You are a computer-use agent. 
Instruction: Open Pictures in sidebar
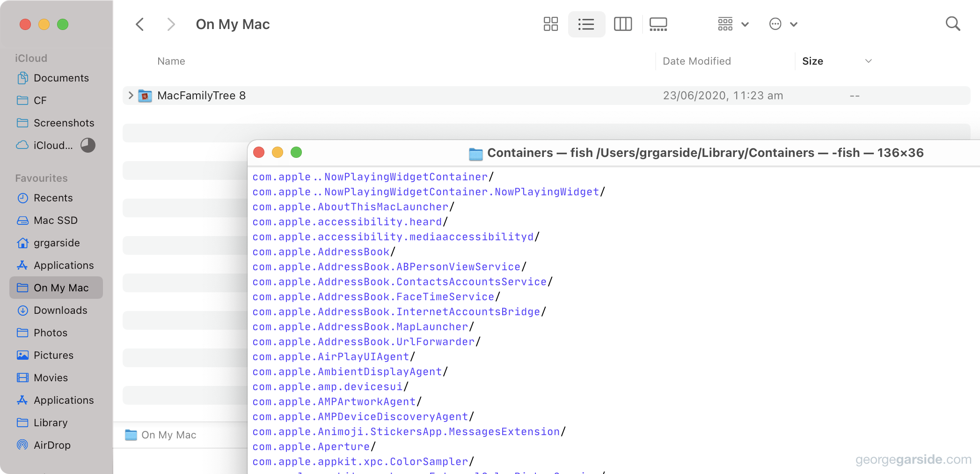click(56, 355)
